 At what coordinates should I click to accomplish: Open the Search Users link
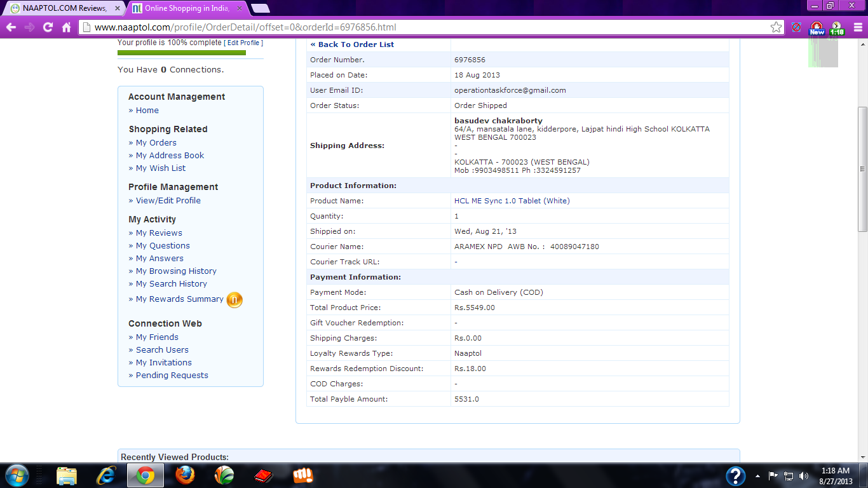(x=162, y=350)
